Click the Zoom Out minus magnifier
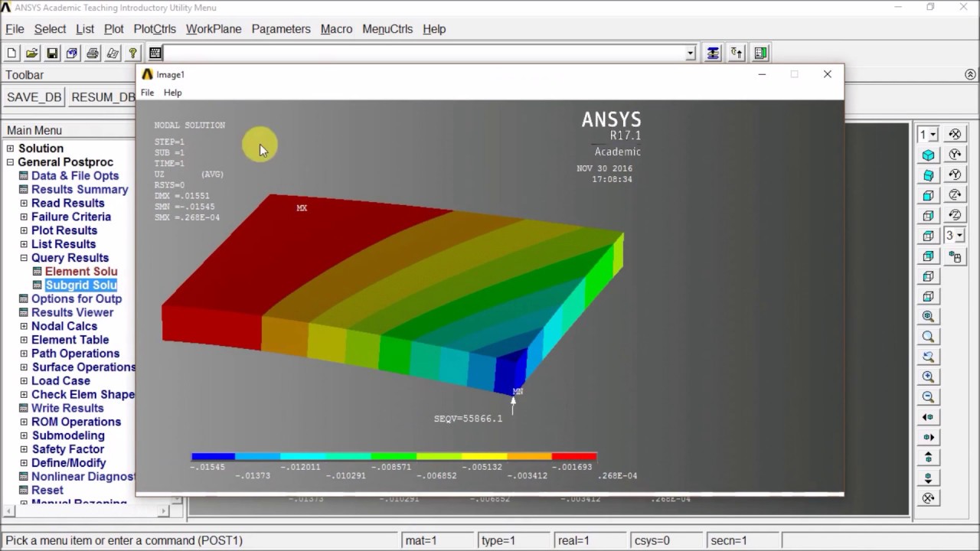 pos(929,397)
